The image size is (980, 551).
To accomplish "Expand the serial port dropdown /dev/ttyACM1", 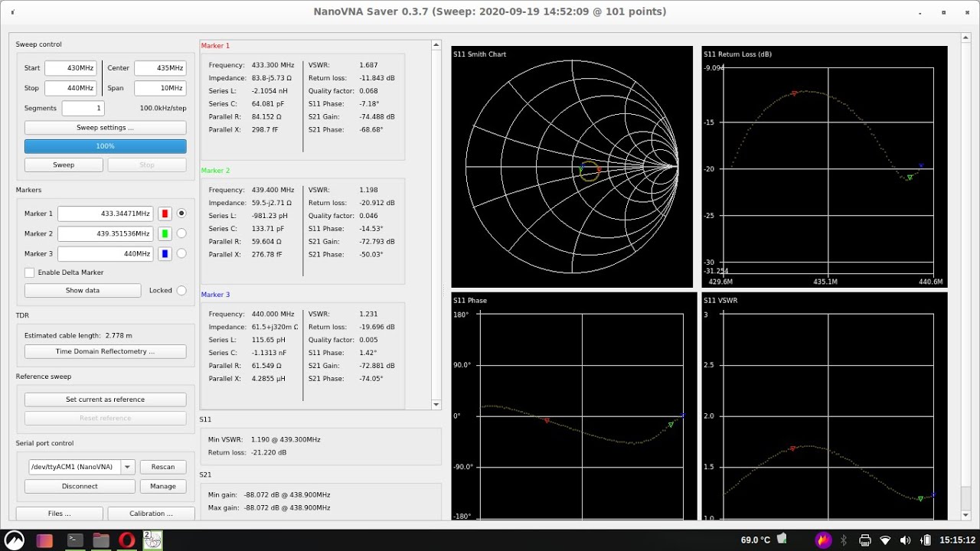I will (x=128, y=467).
